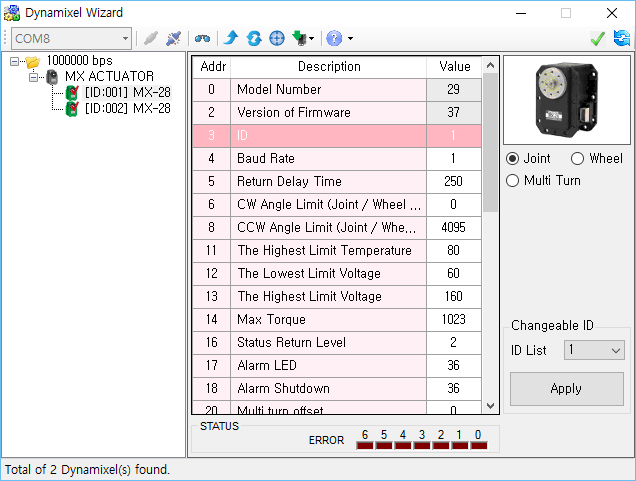Click the Dynamixel Wizard title bar icon
636x481 pixels.
pos(12,13)
